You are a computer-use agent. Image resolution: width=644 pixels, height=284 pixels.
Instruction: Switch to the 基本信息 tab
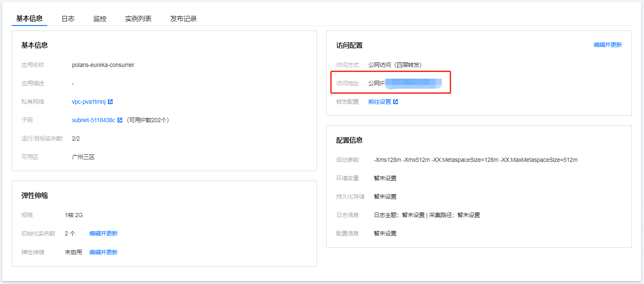(x=29, y=19)
